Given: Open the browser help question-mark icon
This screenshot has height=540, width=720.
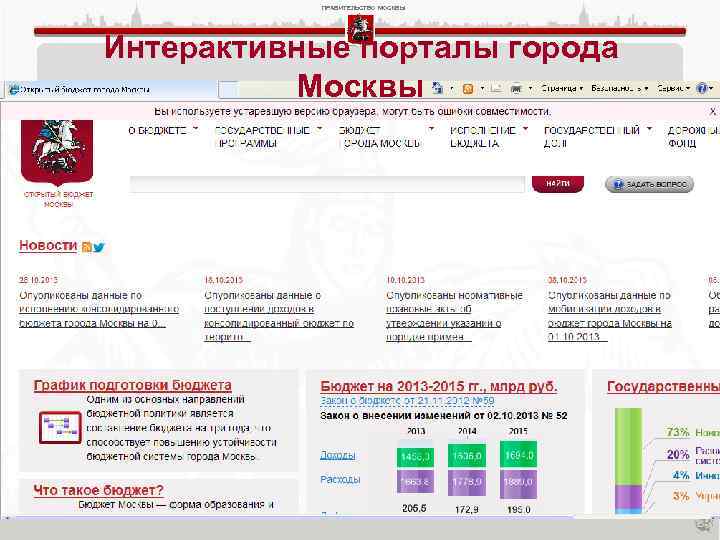Looking at the screenshot, I should coord(702,88).
